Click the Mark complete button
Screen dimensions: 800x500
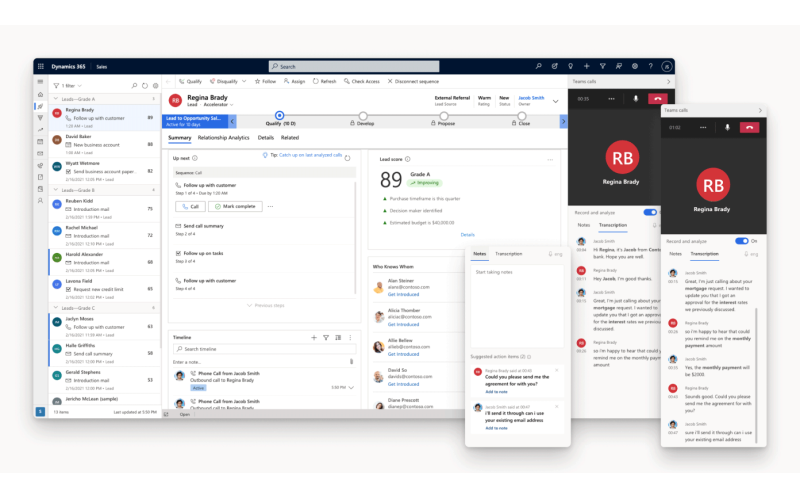tap(235, 207)
